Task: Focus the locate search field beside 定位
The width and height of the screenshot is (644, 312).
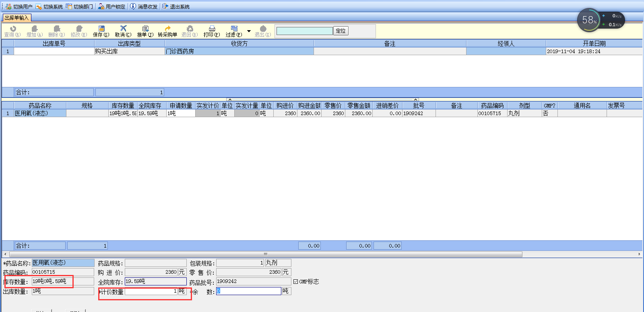Action: tap(304, 31)
